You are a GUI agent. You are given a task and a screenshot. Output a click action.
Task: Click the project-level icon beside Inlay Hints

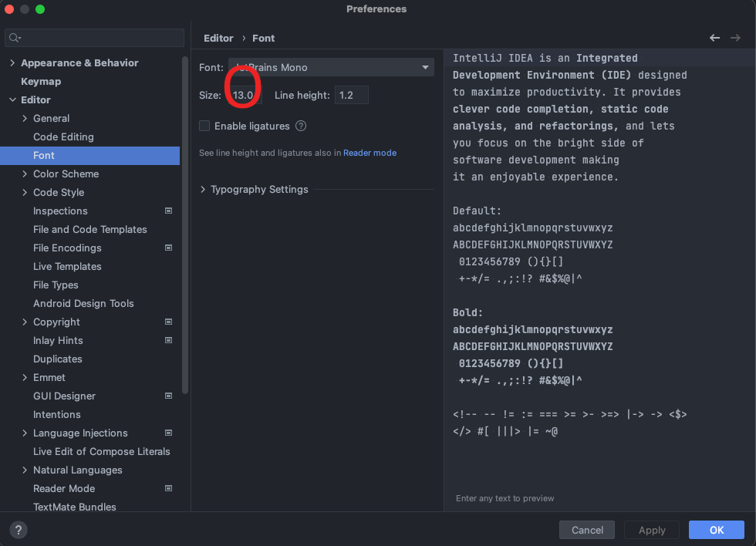click(x=169, y=340)
